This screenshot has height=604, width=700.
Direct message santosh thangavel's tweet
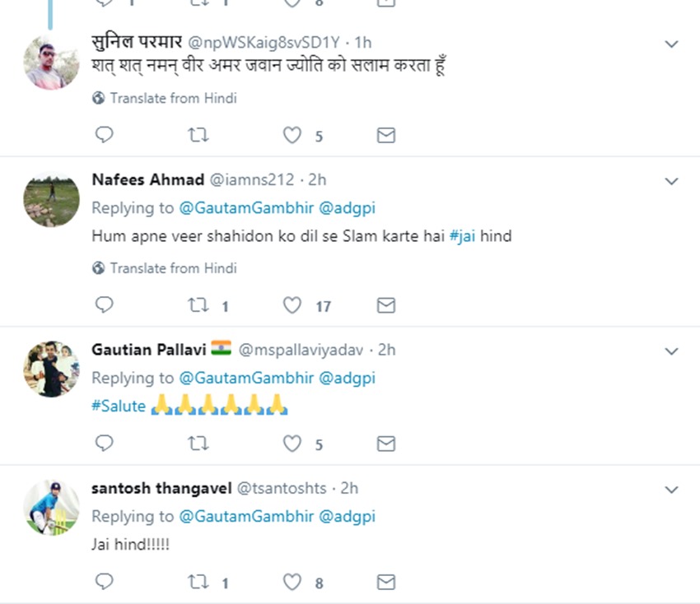pos(385,583)
